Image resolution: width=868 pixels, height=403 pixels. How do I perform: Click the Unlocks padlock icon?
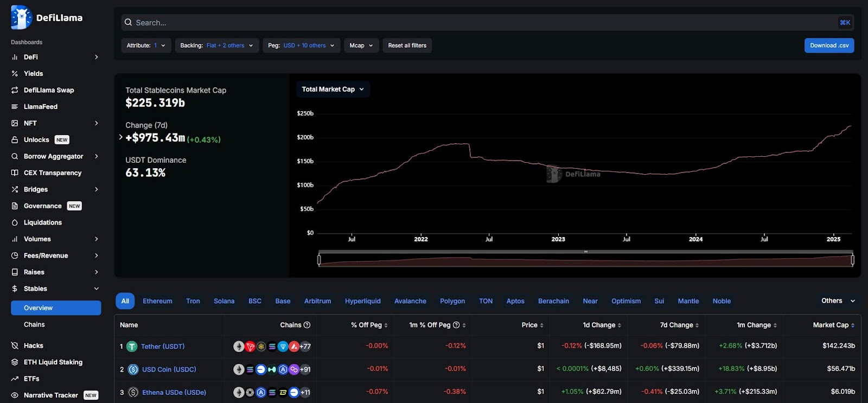point(15,140)
